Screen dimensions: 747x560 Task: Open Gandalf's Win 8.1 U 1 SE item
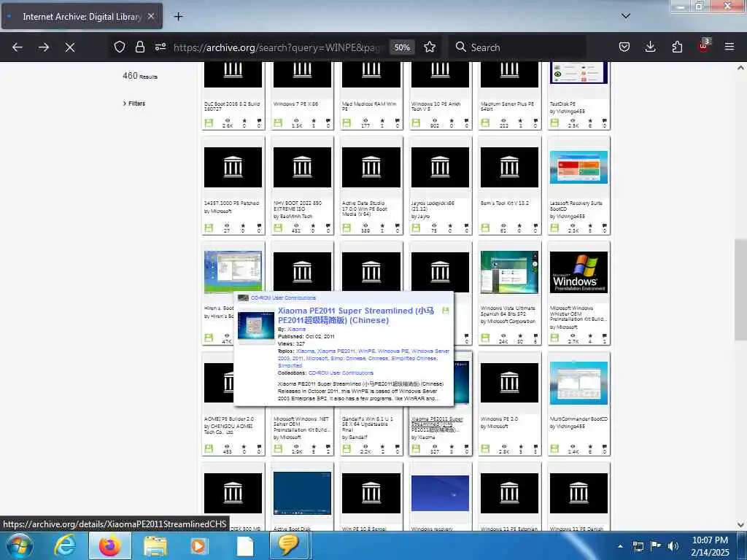[368, 424]
